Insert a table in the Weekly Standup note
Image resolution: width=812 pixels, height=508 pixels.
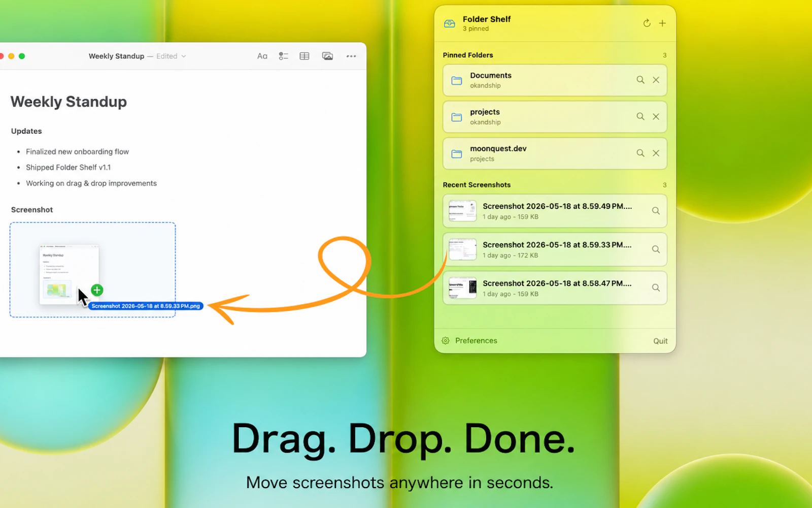[304, 56]
